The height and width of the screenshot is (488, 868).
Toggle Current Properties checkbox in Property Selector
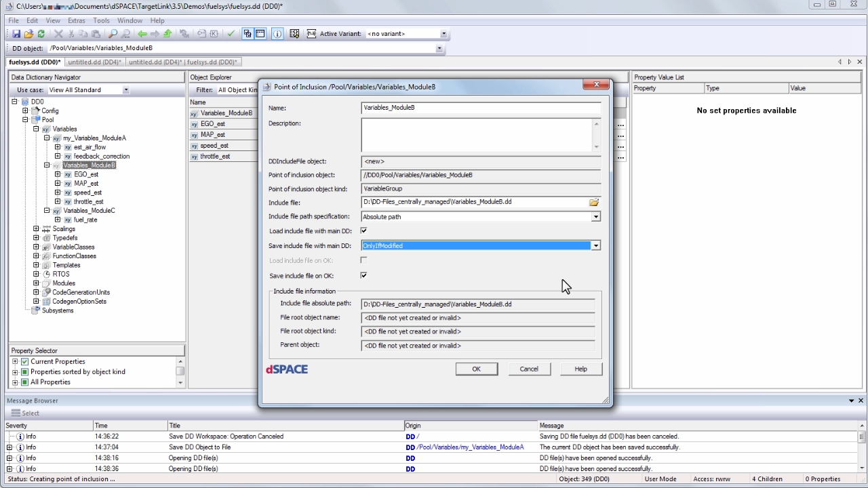coord(25,361)
